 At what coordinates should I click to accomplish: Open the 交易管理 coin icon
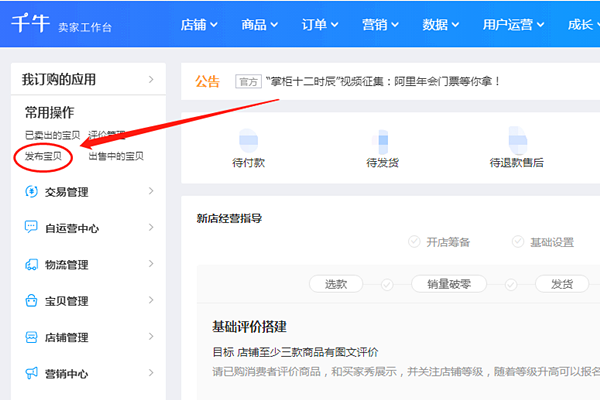31,191
